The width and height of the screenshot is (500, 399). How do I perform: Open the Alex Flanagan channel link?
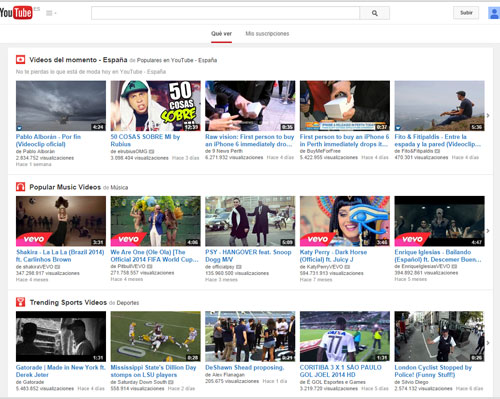[x=228, y=375]
